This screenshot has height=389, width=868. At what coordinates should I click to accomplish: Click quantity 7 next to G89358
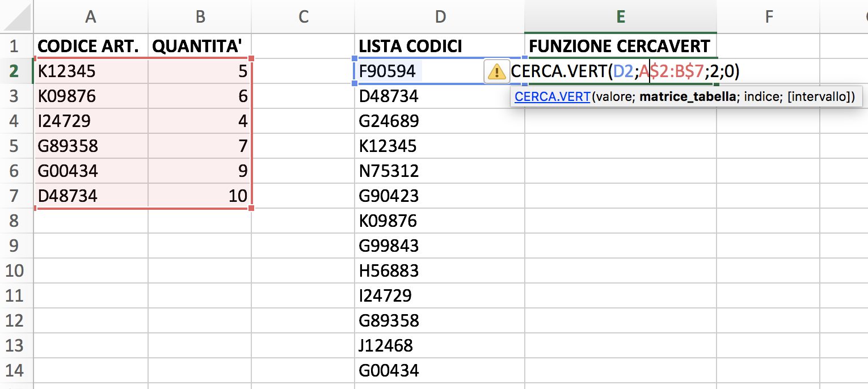[x=200, y=146]
